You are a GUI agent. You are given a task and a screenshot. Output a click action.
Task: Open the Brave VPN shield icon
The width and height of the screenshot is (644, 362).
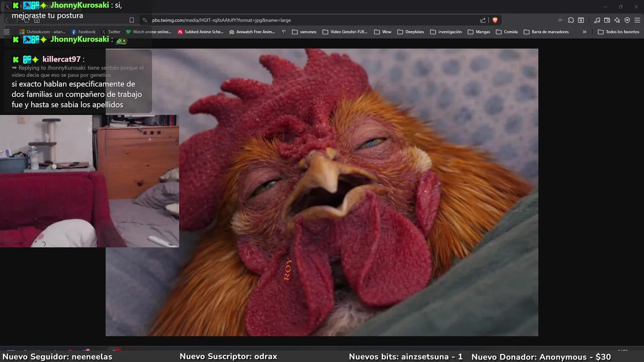click(x=627, y=20)
